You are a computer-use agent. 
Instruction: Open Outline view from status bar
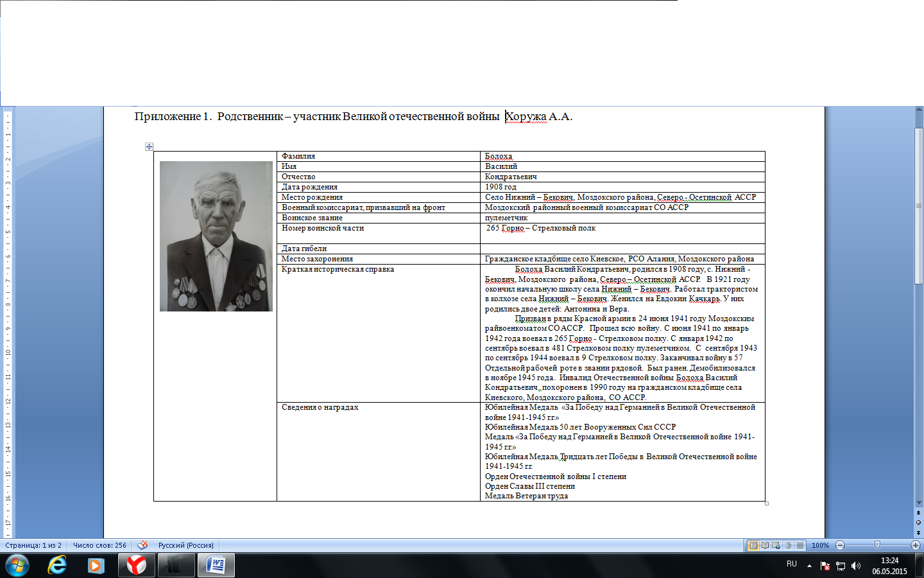pyautogui.click(x=788, y=545)
